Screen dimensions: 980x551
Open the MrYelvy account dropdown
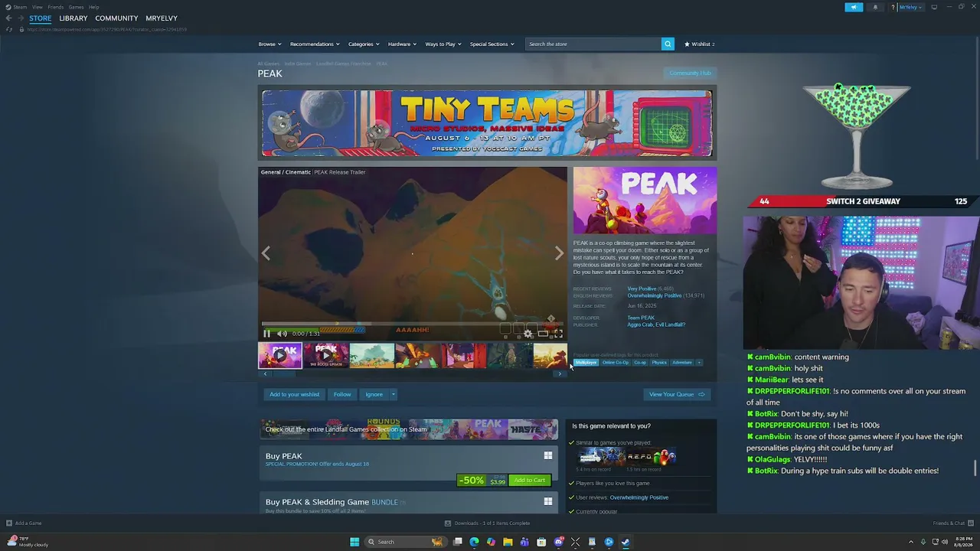910,7
